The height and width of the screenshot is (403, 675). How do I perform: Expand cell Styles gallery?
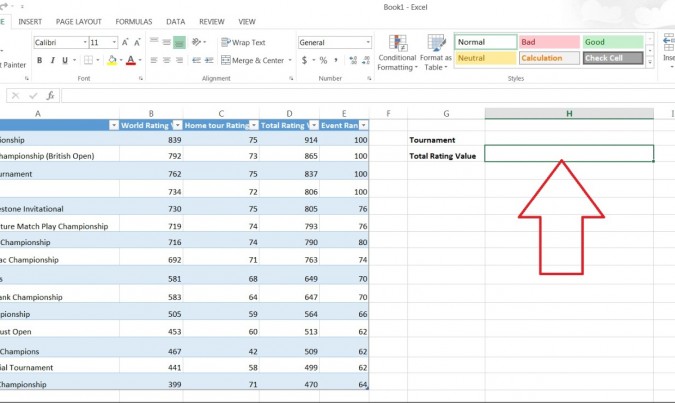[x=650, y=62]
